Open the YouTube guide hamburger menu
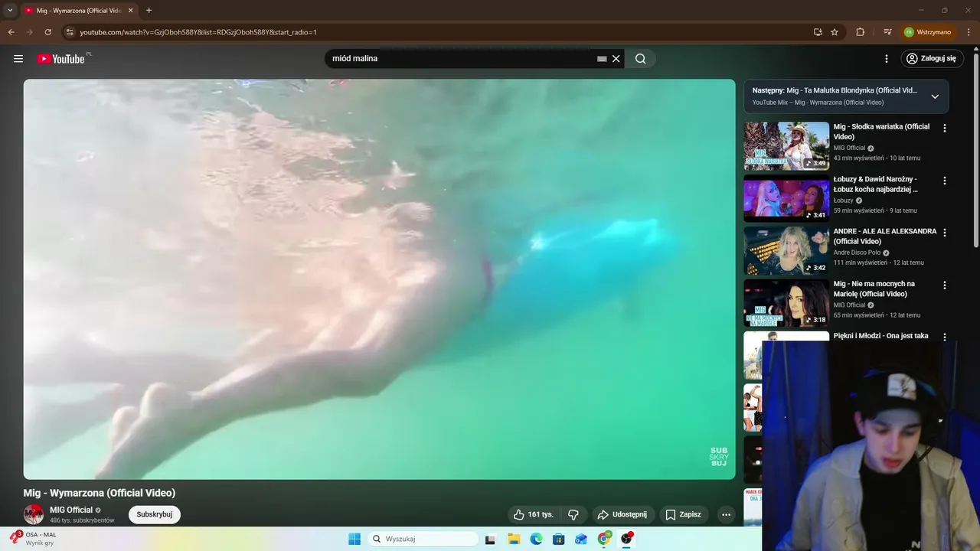980x551 pixels. coord(18,59)
